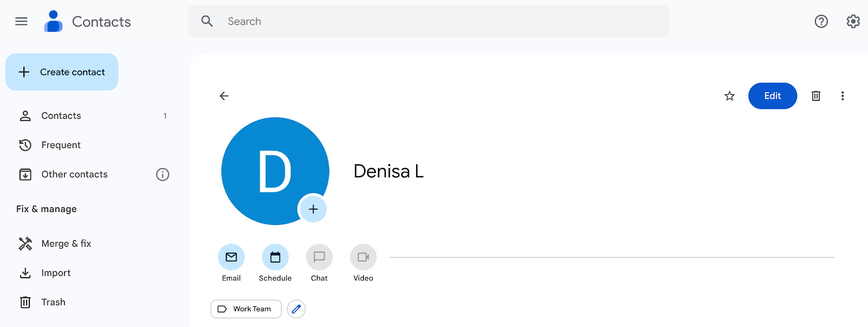The image size is (868, 327).
Task: Click the Google Contacts logo
Action: [53, 21]
